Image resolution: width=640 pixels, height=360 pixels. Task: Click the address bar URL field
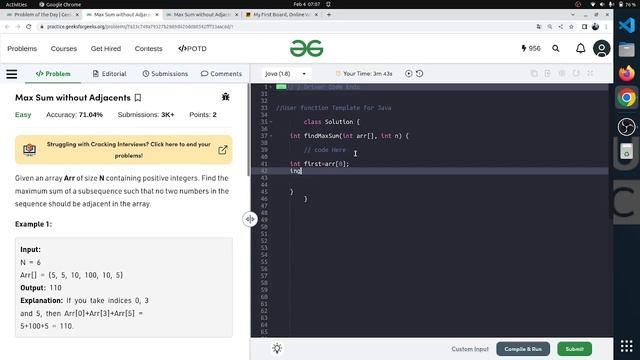click(286, 27)
